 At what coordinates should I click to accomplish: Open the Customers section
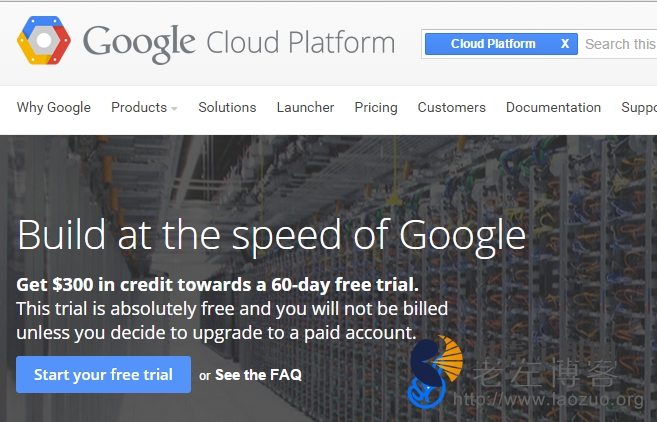[x=451, y=107]
